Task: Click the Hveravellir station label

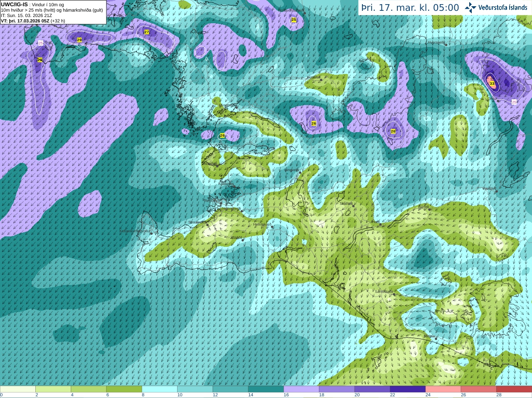Action: tap(436, 42)
